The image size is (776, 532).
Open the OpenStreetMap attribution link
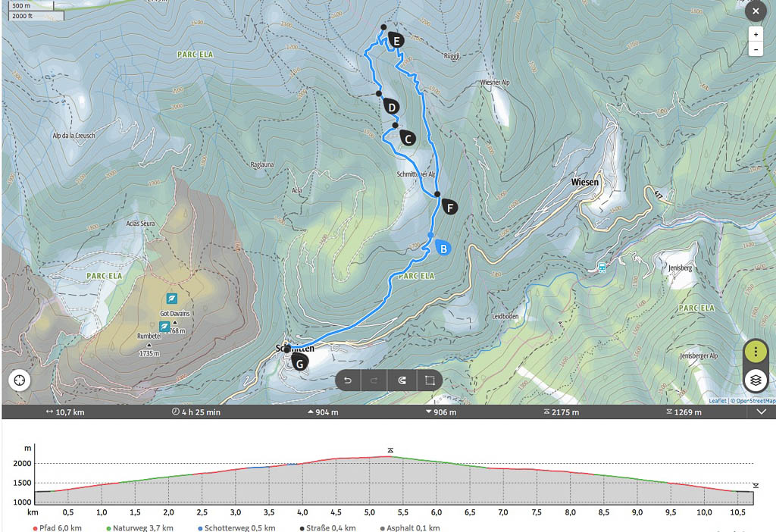click(x=755, y=401)
